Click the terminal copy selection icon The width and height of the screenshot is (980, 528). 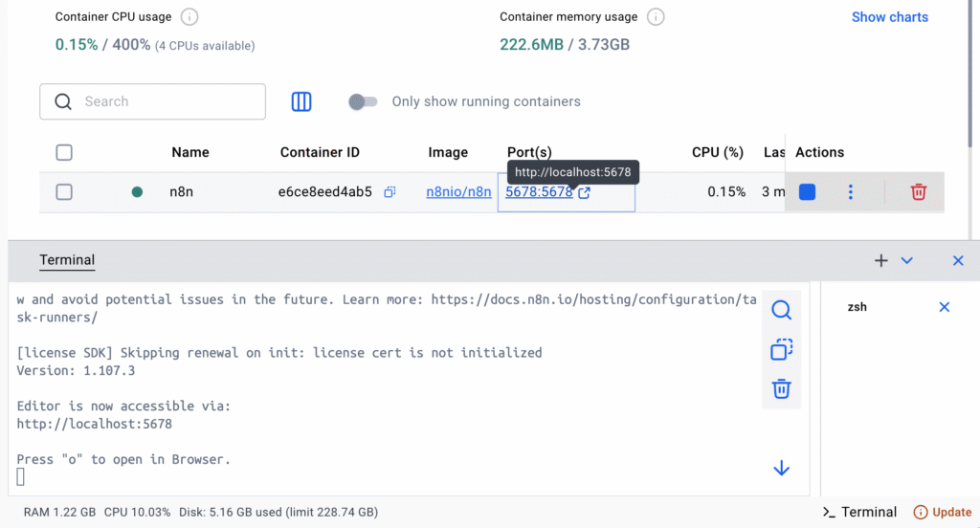click(781, 350)
